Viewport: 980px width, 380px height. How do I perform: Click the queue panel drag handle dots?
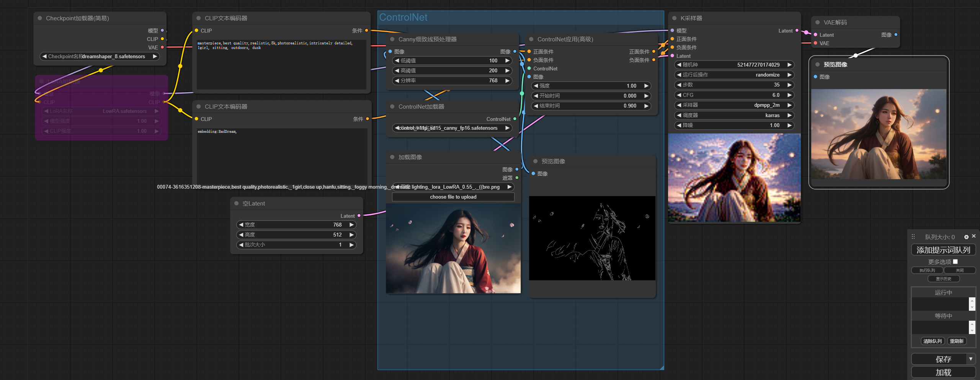coord(913,237)
